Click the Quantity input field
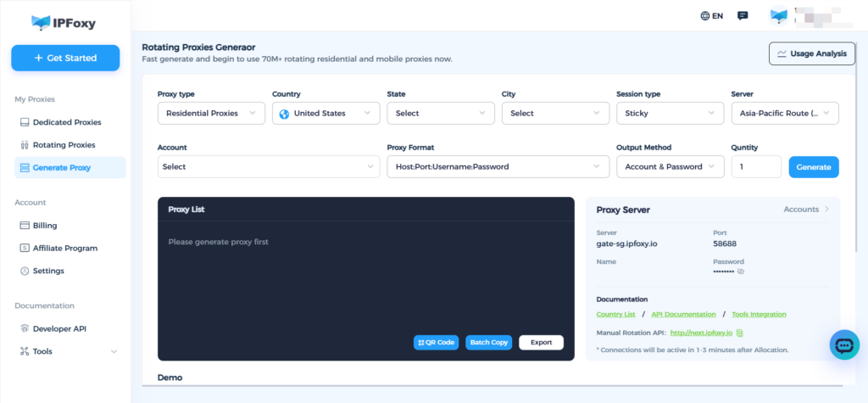This screenshot has height=403, width=868. 755,167
